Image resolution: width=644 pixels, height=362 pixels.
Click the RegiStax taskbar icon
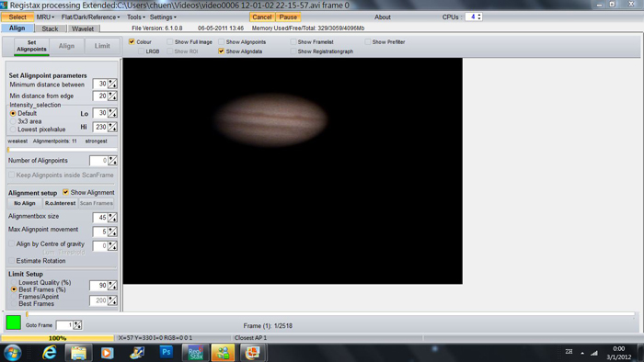coord(195,353)
